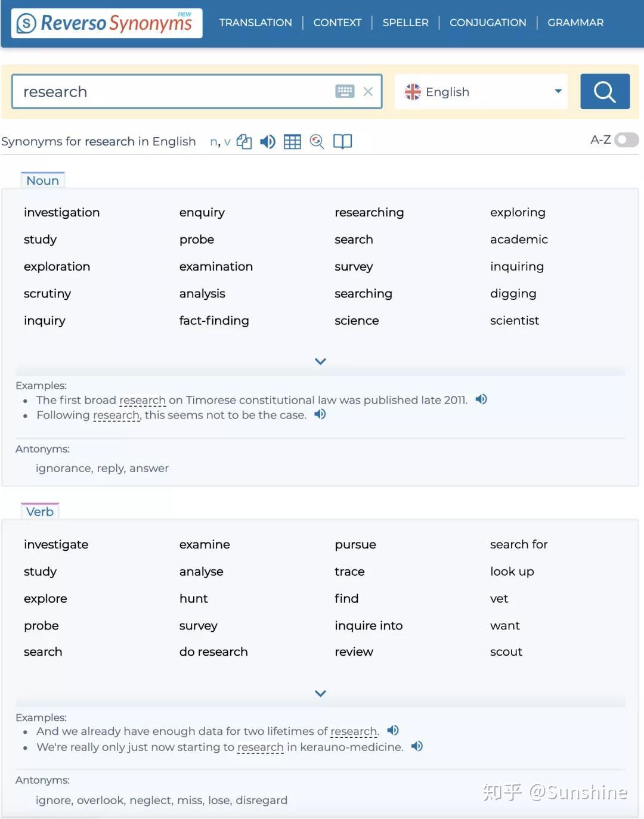Open the verb synonym 'look up'
The height and width of the screenshot is (819, 644).
point(512,572)
